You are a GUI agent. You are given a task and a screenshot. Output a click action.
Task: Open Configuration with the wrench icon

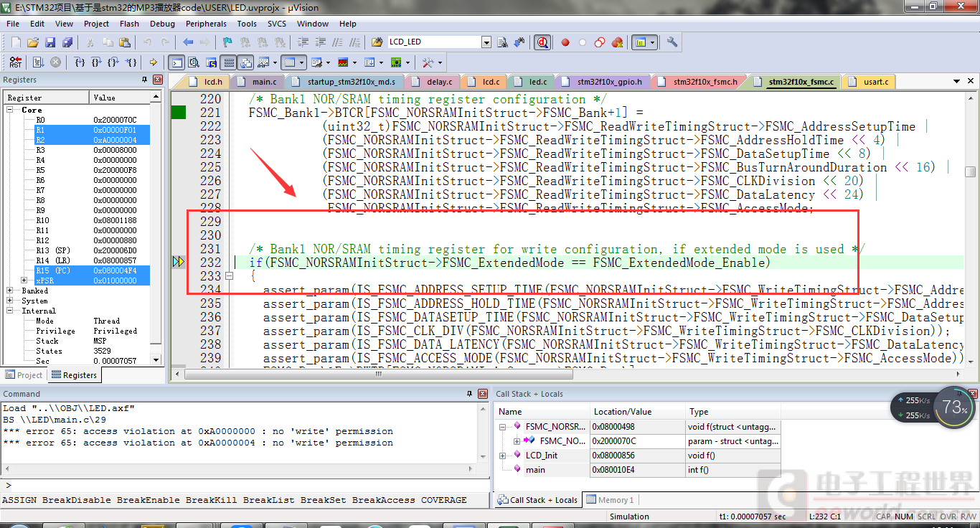click(x=672, y=42)
